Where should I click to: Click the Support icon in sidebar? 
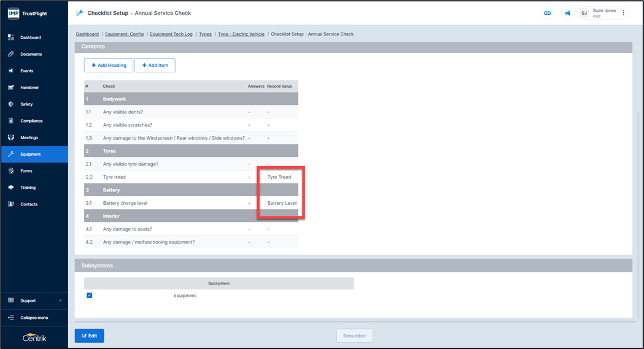[x=11, y=301]
